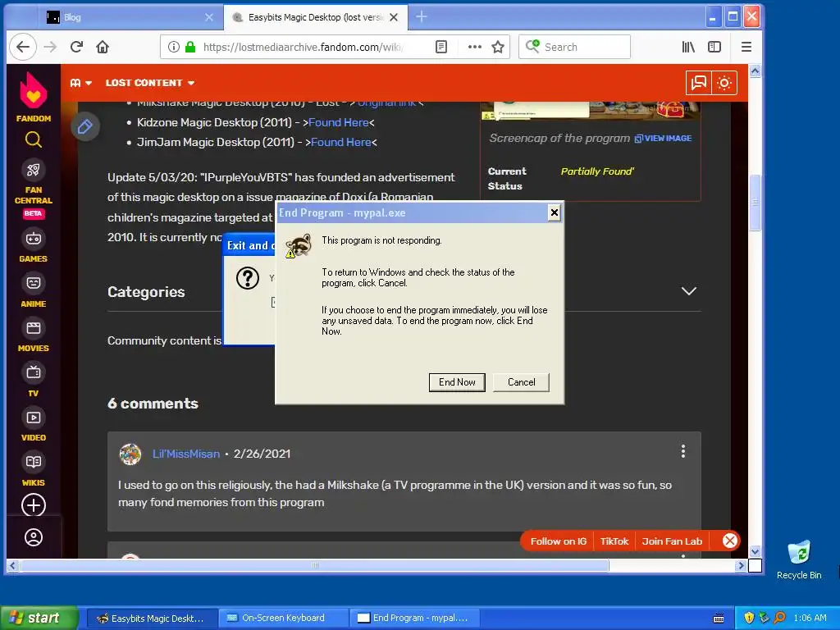
Task: Open the Firefox hamburger menu
Action: tap(746, 47)
